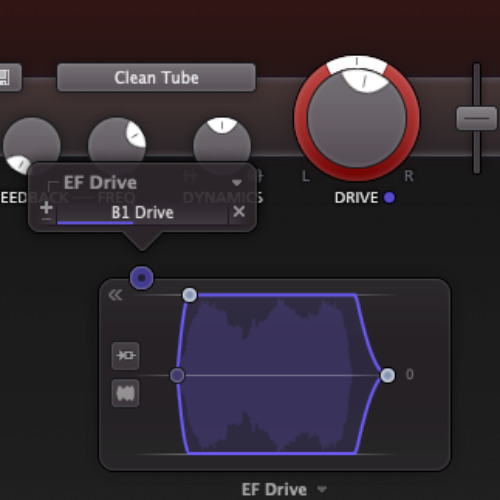Viewport: 500px width, 500px height.
Task: Click the attack node at top of envelope
Action: [190, 295]
